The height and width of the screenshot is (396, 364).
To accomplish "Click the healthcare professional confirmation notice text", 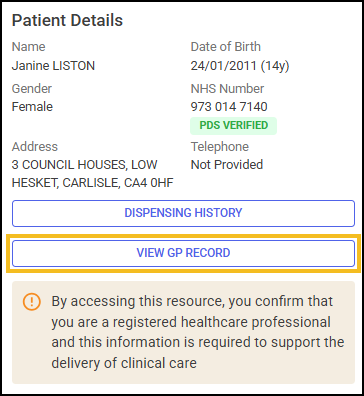I will 198,332.
